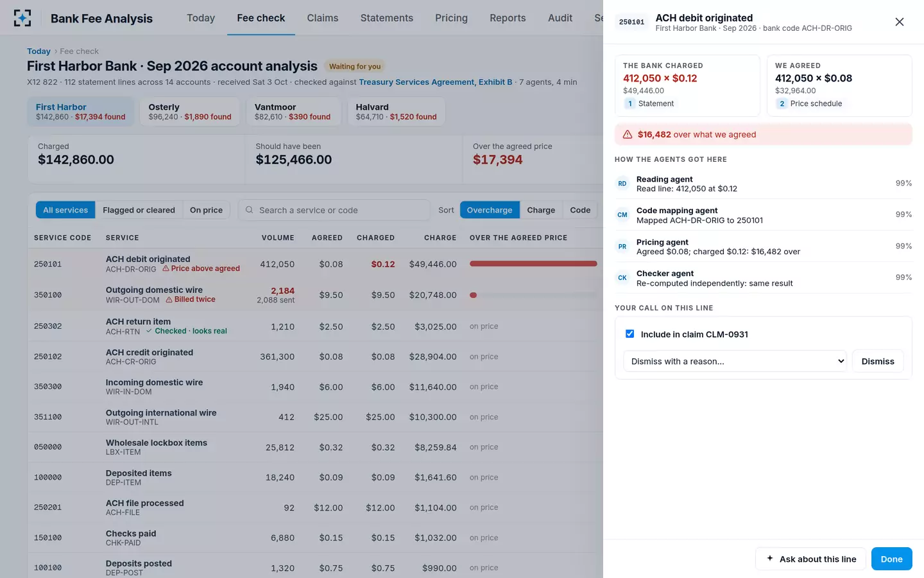Close the ACH debit originated panel
This screenshot has height=578, width=924.
click(x=900, y=22)
